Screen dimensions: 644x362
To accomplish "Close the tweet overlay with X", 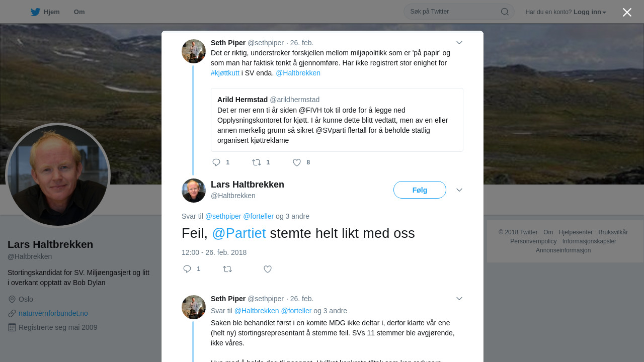I will coord(627,12).
